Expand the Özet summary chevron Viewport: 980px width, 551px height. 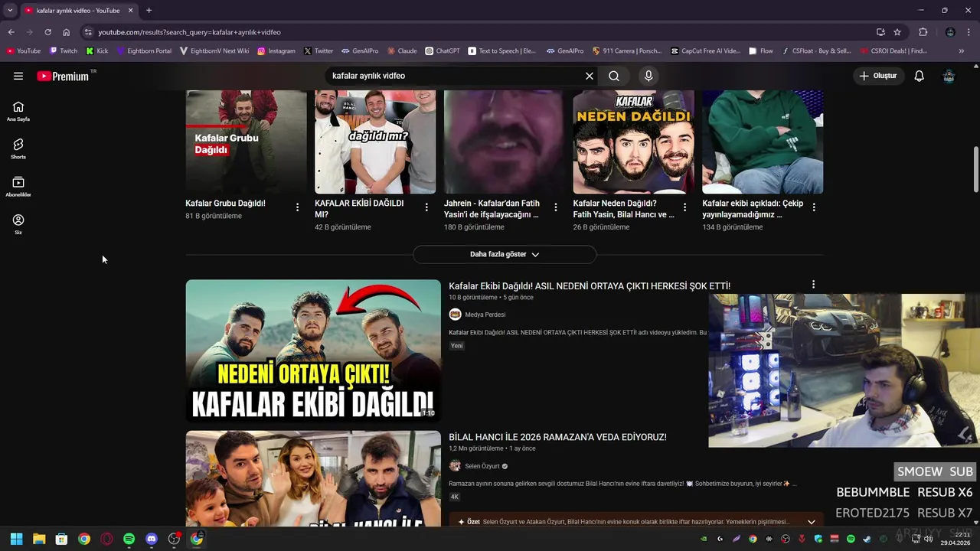coord(812,522)
